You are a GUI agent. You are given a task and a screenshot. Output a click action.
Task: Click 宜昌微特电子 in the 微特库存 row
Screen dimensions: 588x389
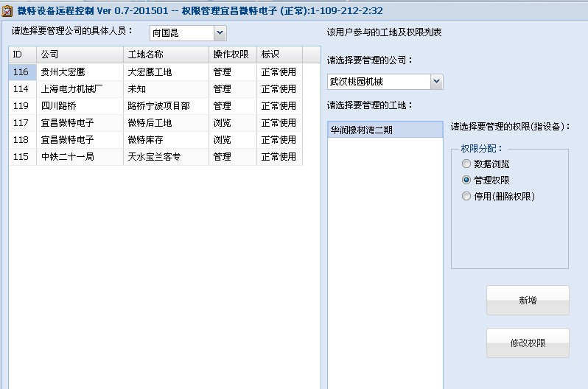tap(80, 139)
